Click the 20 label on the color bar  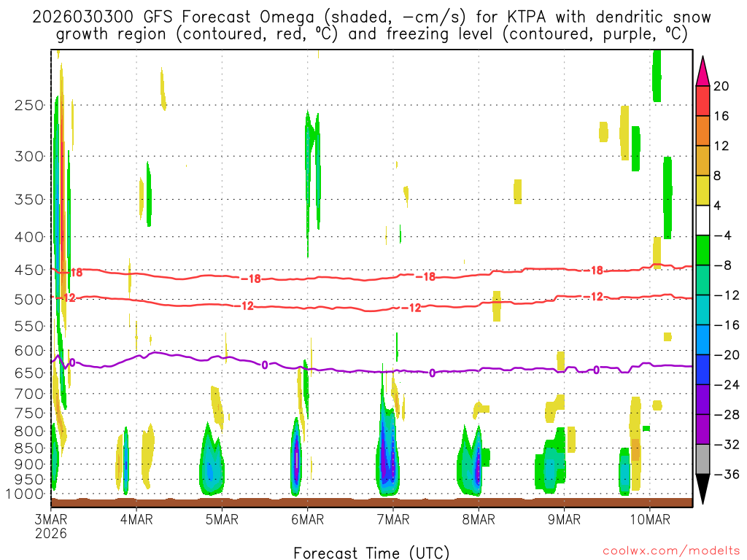721,86
